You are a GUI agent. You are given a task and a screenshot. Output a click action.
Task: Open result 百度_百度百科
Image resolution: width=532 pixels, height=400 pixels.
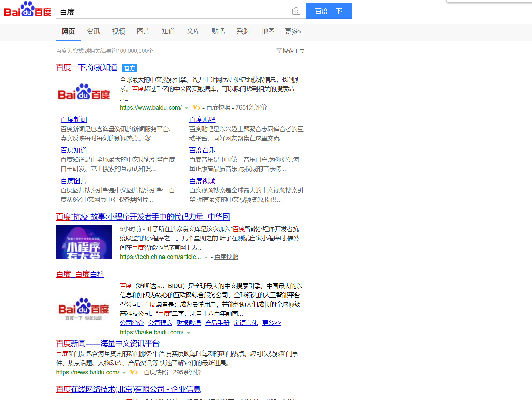pyautogui.click(x=80, y=274)
